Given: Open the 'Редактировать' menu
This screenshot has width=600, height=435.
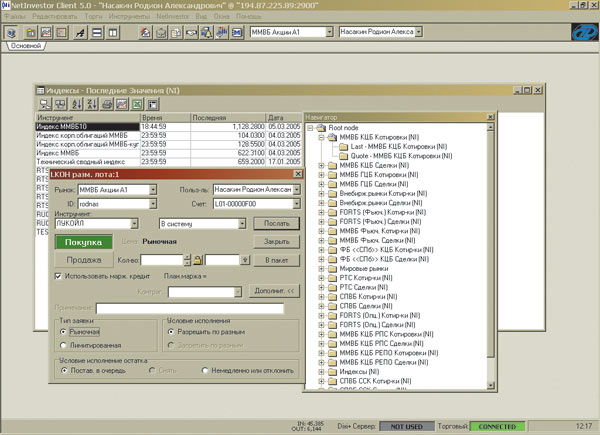Looking at the screenshot, I should [x=55, y=16].
